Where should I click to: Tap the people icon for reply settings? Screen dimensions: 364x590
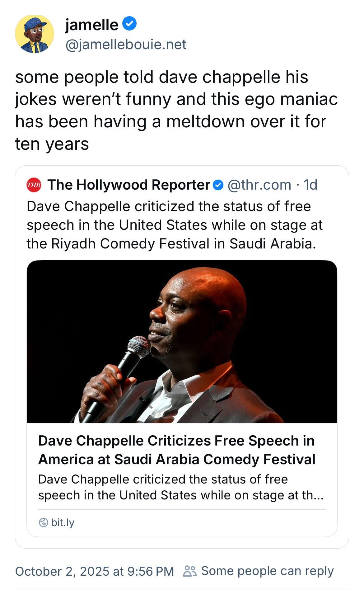coord(190,571)
